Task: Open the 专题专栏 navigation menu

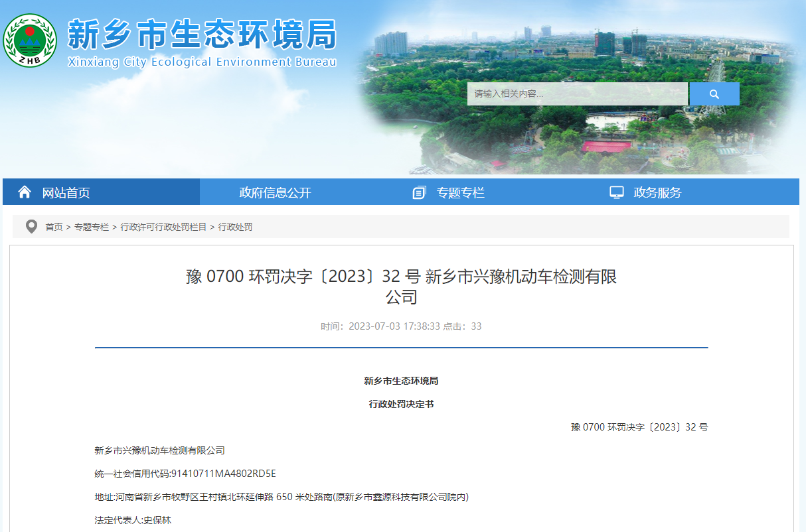Action: click(461, 193)
